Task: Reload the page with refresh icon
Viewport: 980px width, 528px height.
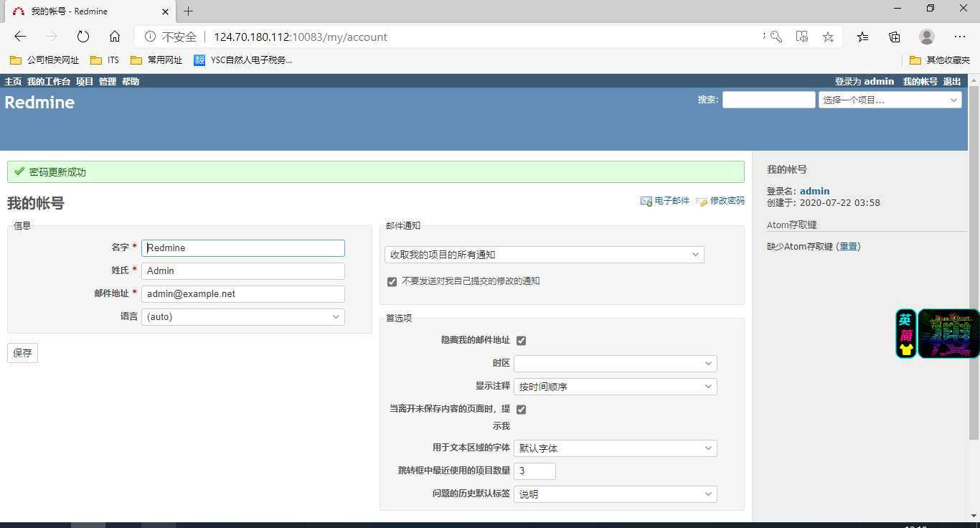Action: (83, 37)
